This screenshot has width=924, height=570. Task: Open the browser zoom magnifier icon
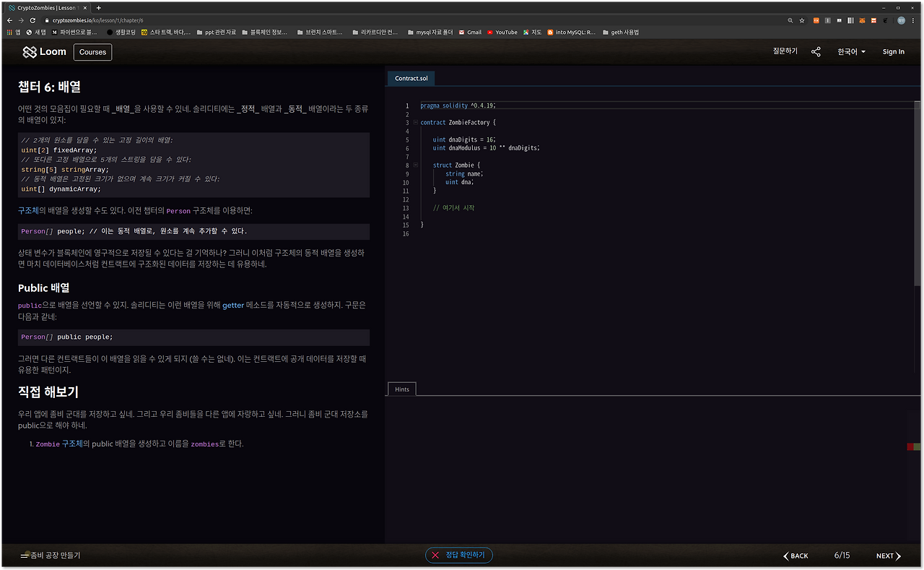pyautogui.click(x=790, y=20)
